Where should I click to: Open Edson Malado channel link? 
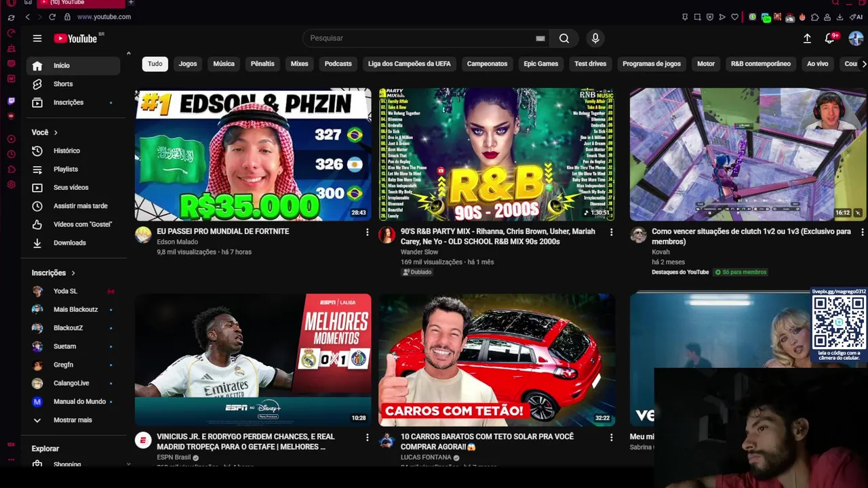tap(177, 242)
